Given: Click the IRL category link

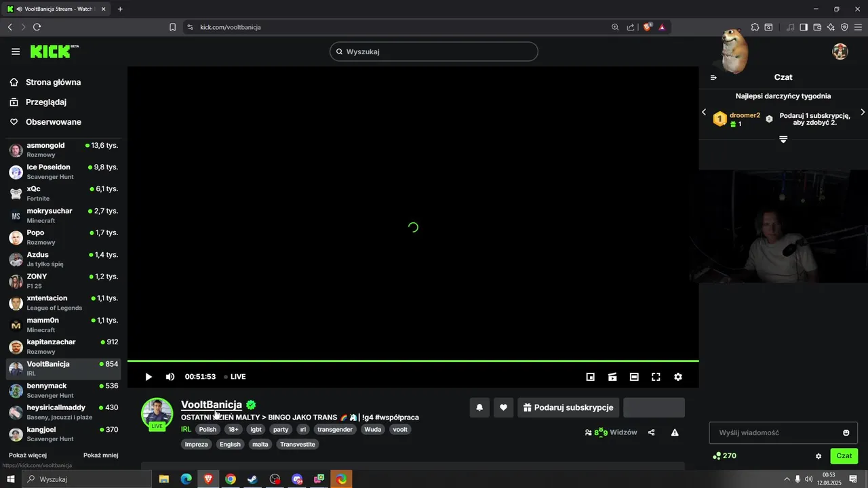Looking at the screenshot, I should coord(186,430).
